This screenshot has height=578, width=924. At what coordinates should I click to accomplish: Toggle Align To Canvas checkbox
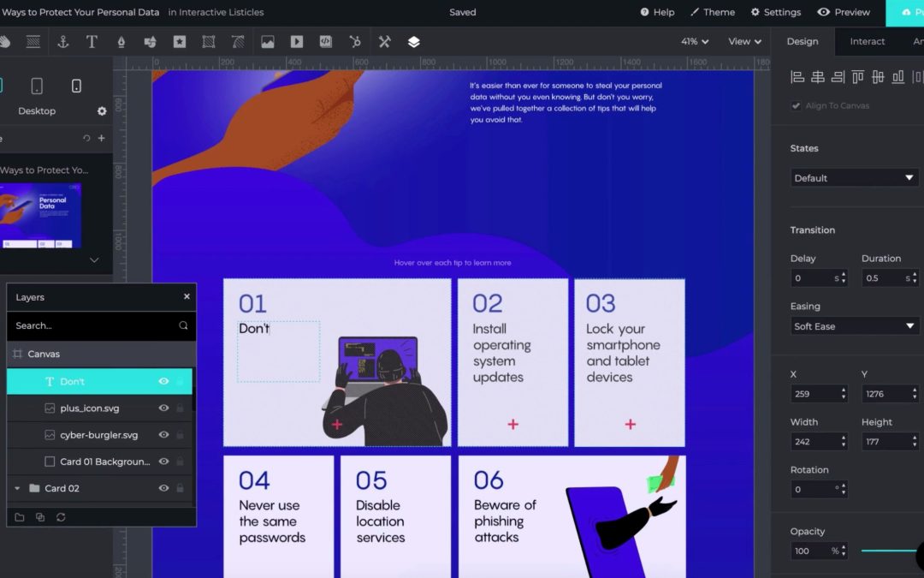797,105
